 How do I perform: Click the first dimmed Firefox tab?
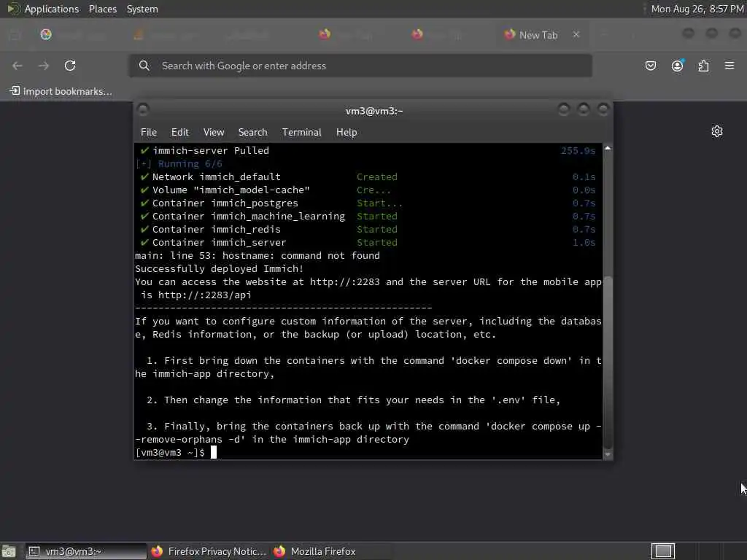(x=72, y=35)
